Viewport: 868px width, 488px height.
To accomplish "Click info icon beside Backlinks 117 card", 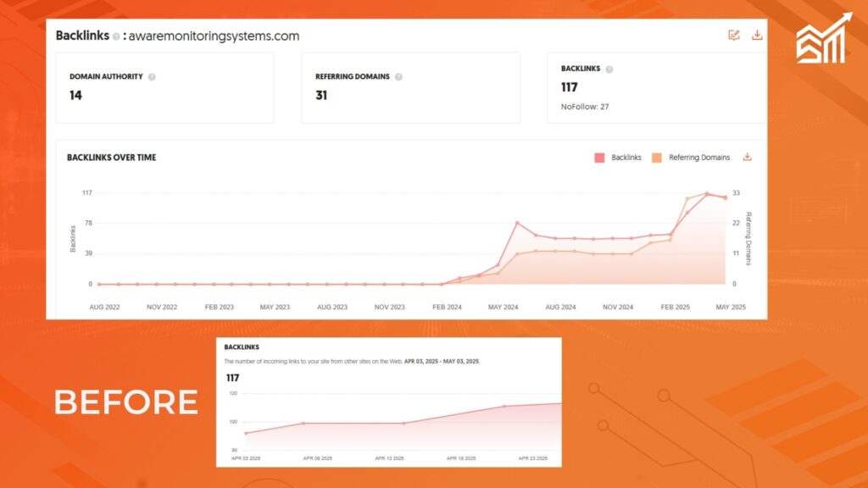I will coord(609,69).
